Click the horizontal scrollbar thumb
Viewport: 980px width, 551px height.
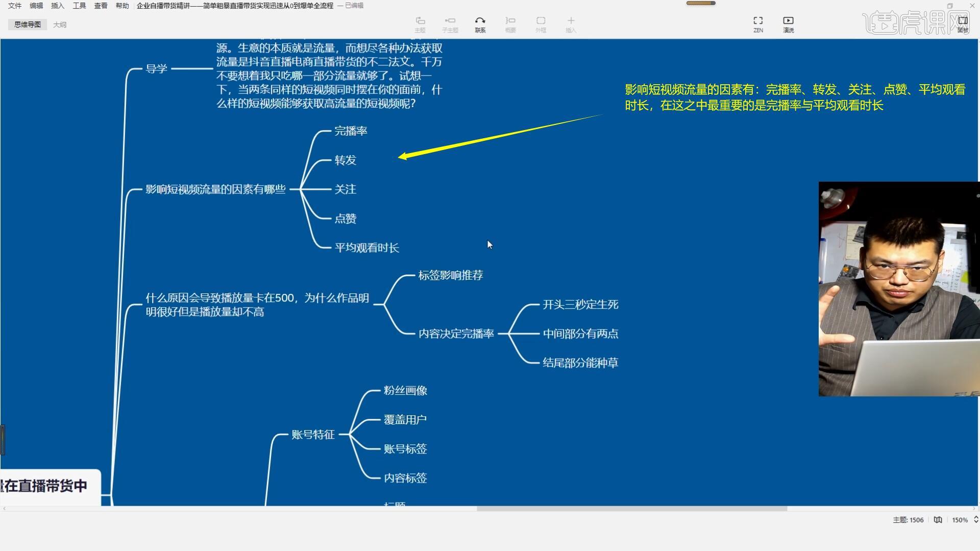point(632,509)
